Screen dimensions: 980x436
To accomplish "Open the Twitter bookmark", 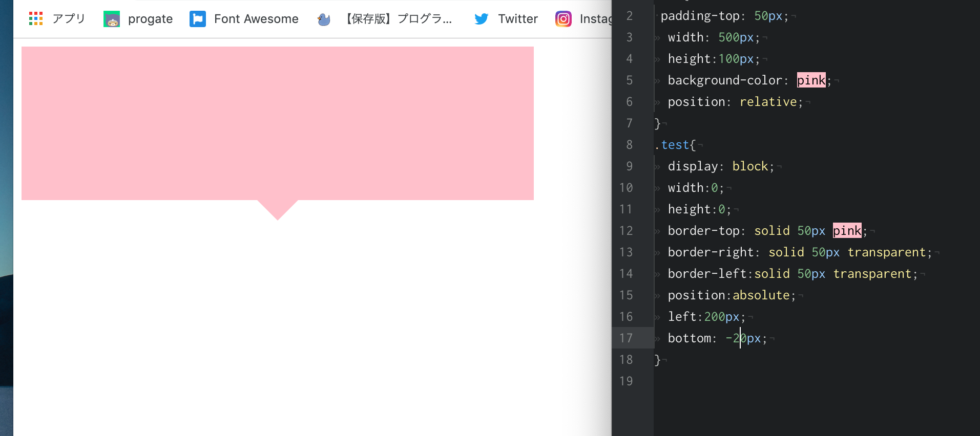I will pos(518,19).
